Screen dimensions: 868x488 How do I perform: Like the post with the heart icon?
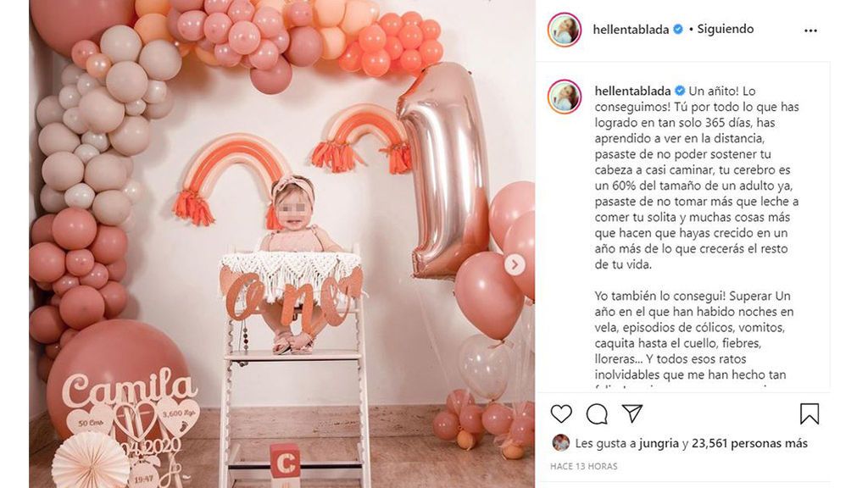click(x=561, y=413)
